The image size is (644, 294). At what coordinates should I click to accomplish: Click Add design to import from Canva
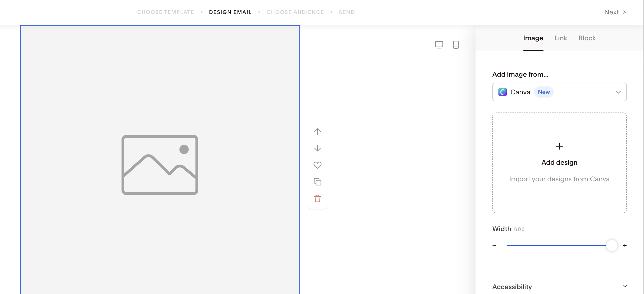[x=559, y=162]
